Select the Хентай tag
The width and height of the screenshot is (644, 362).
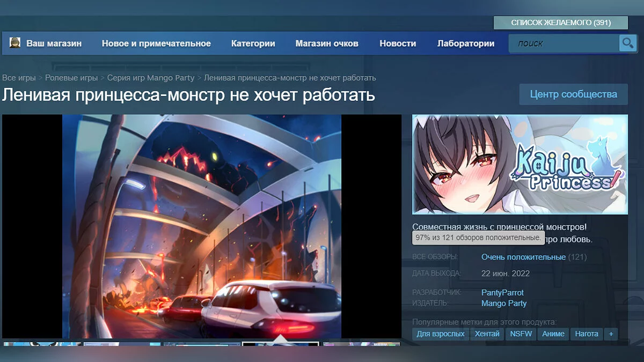(487, 334)
